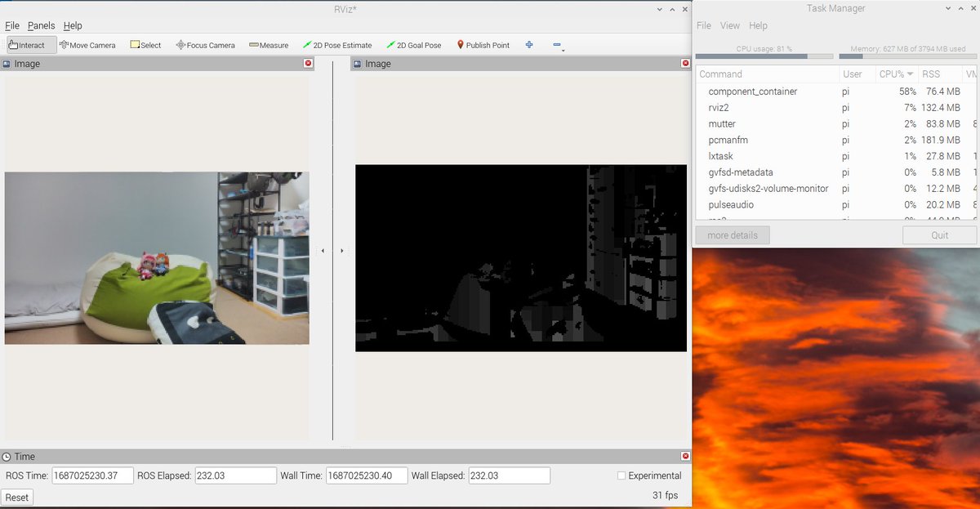
Task: Click the Wall Elapsed field
Action: pyautogui.click(x=509, y=476)
